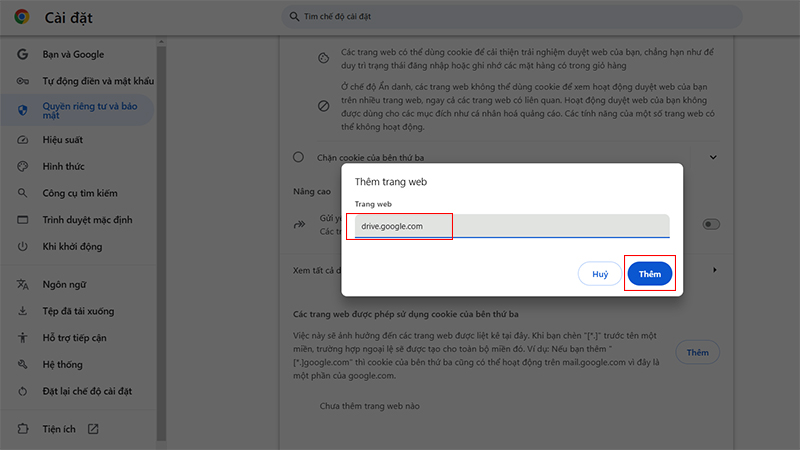
Task: Click the puzzle piece icon for Tiện ích
Action: [x=22, y=429]
